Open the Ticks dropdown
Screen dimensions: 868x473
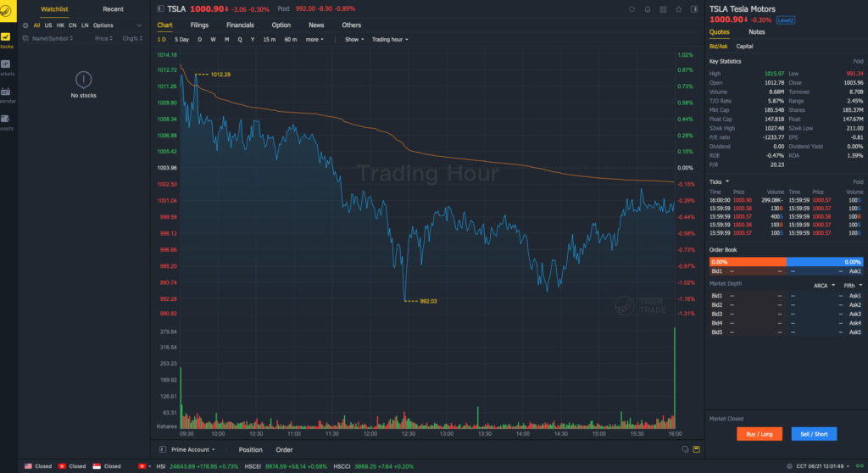coord(719,182)
